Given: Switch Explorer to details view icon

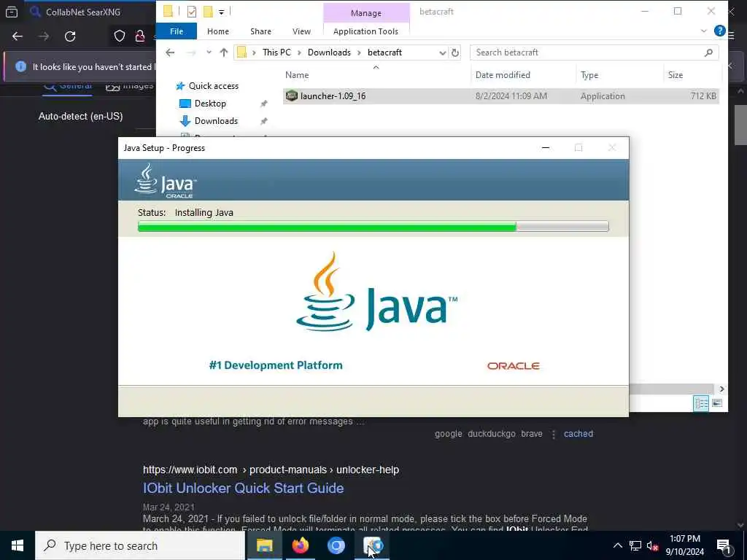Looking at the screenshot, I should click(701, 403).
